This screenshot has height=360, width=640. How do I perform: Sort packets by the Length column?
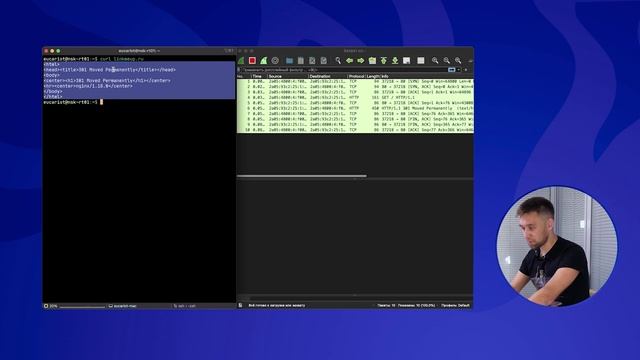pos(373,76)
